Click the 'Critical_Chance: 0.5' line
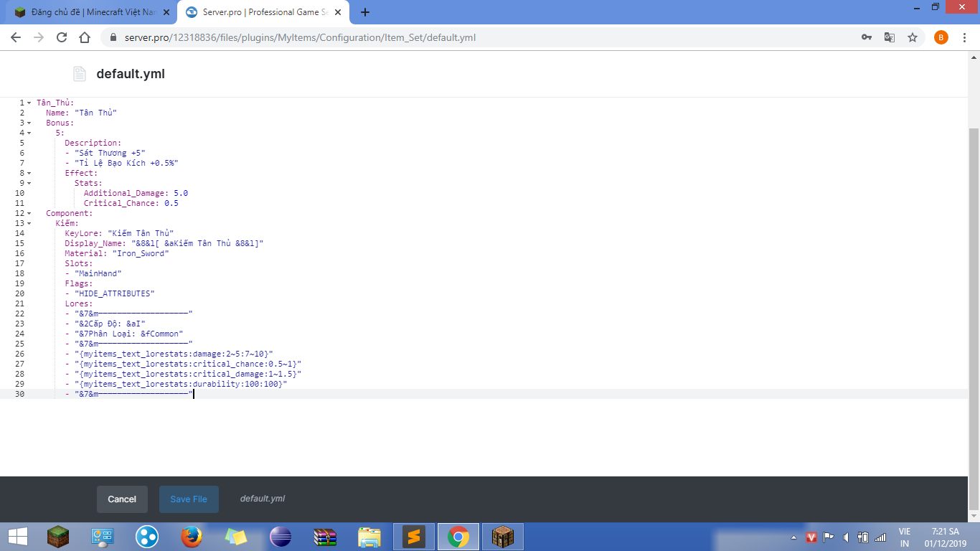980x551 pixels. (x=131, y=203)
